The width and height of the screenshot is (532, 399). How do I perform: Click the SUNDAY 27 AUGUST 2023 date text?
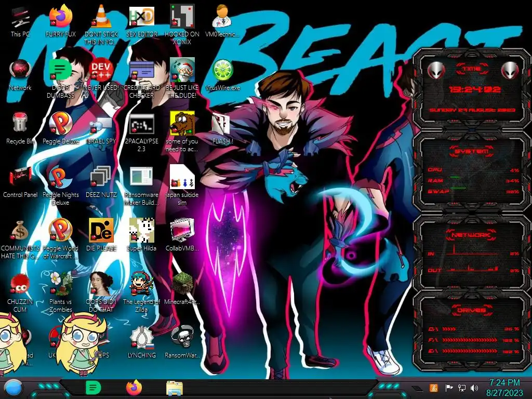coord(472,110)
